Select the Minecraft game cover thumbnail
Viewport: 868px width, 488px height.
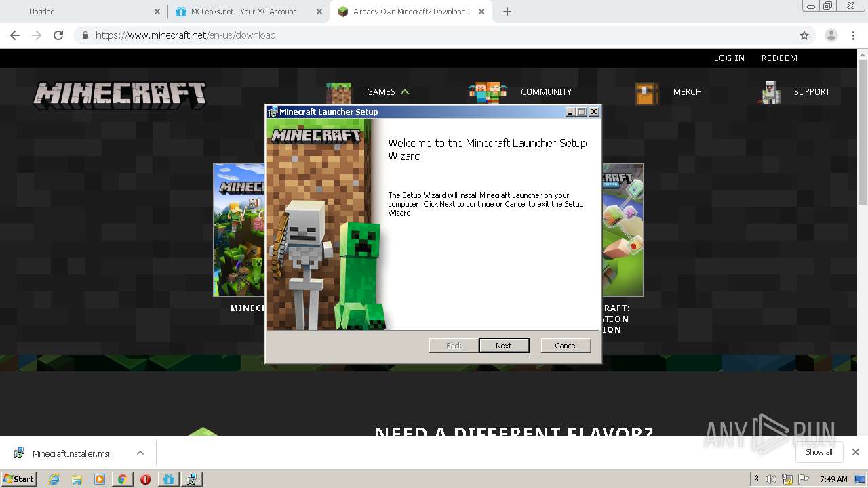(239, 230)
